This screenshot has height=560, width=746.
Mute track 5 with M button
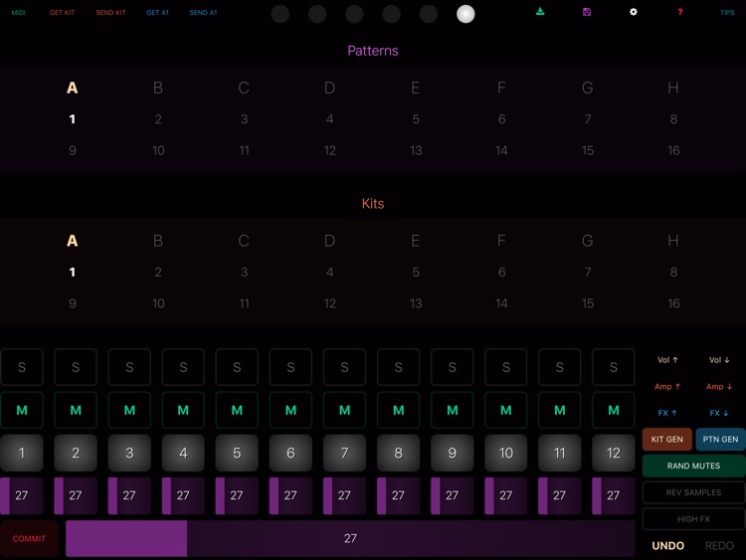click(237, 410)
